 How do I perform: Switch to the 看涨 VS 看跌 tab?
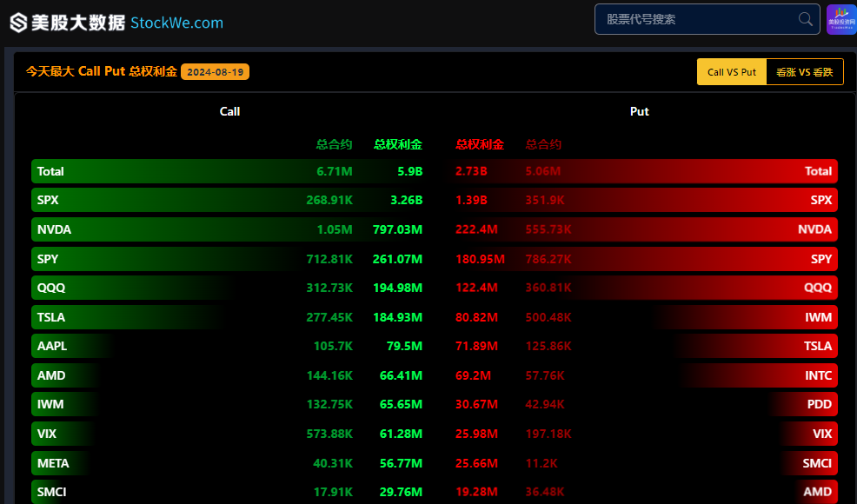pyautogui.click(x=805, y=71)
